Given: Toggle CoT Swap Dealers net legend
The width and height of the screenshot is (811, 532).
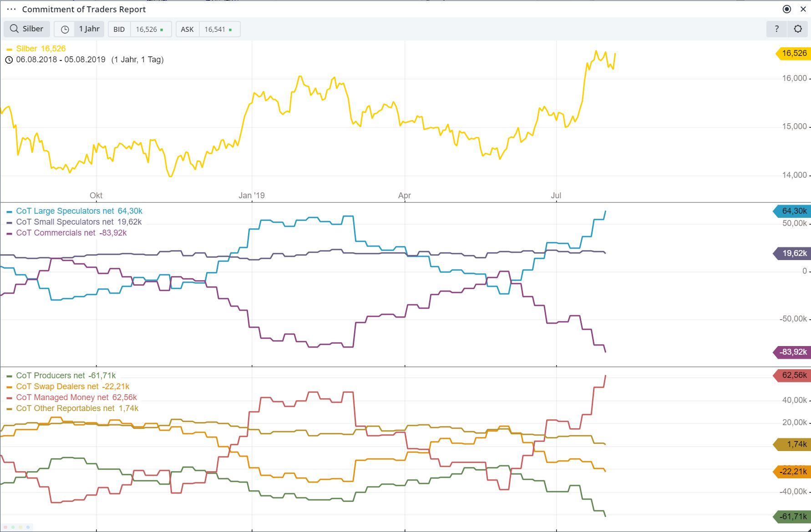Looking at the screenshot, I should 68,386.
